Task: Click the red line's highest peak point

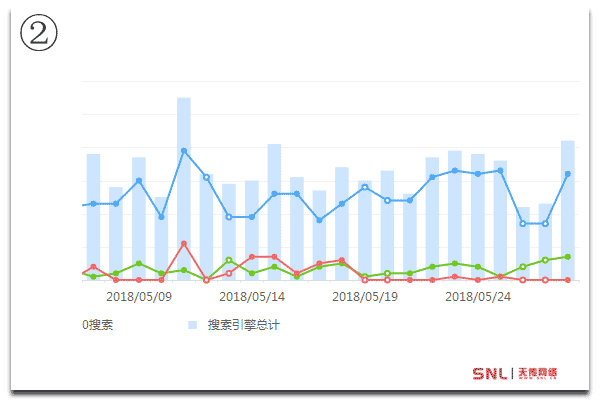Action: point(184,244)
